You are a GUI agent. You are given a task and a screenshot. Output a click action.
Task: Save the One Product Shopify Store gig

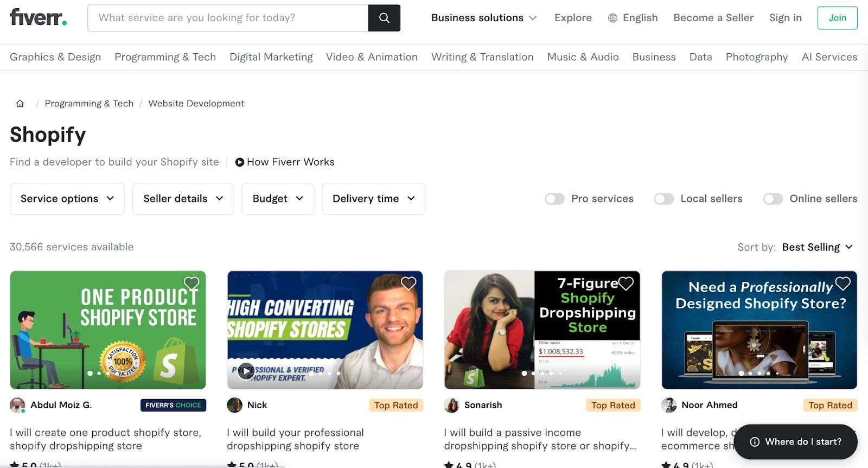192,283
